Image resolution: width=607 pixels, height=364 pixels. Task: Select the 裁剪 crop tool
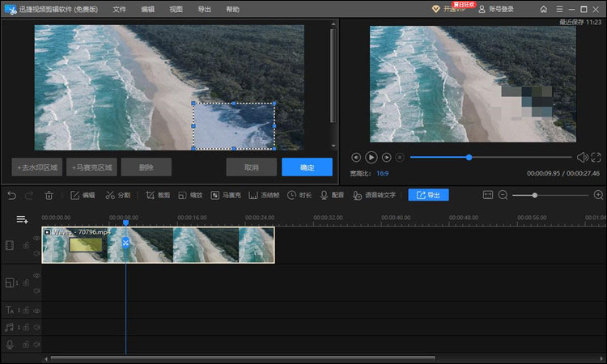click(x=158, y=195)
